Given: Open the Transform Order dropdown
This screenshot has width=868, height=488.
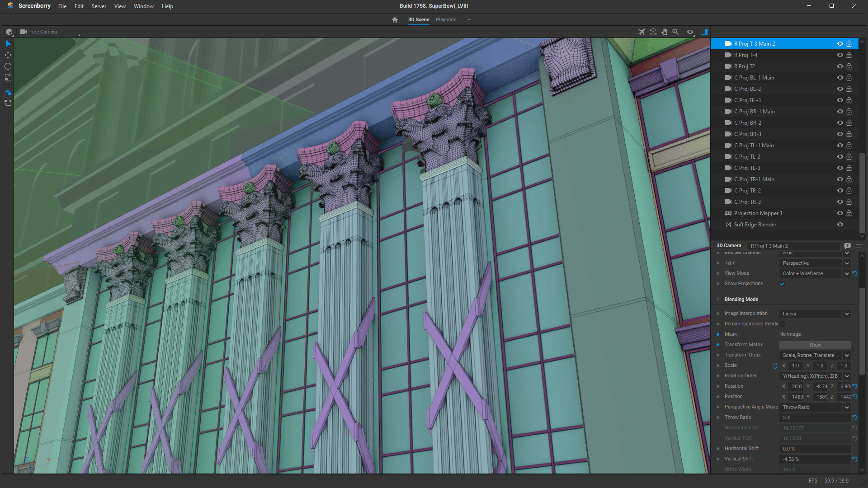Looking at the screenshot, I should [814, 355].
